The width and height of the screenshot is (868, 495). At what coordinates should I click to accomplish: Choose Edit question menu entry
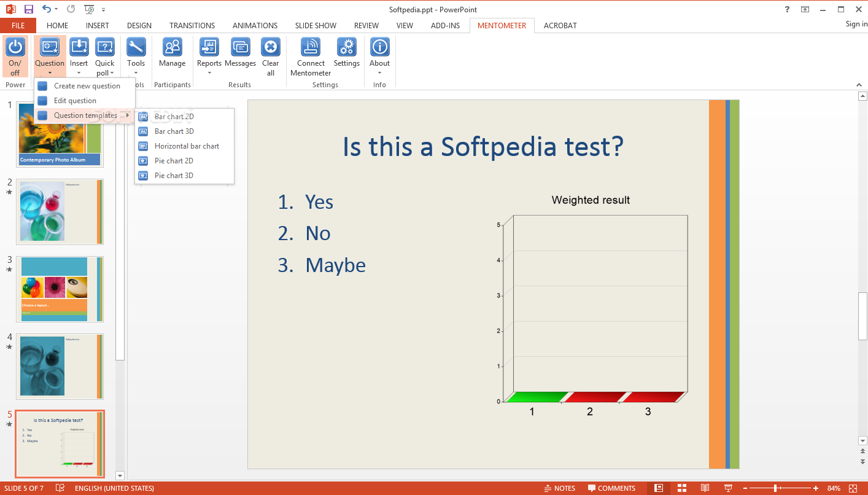pos(85,101)
